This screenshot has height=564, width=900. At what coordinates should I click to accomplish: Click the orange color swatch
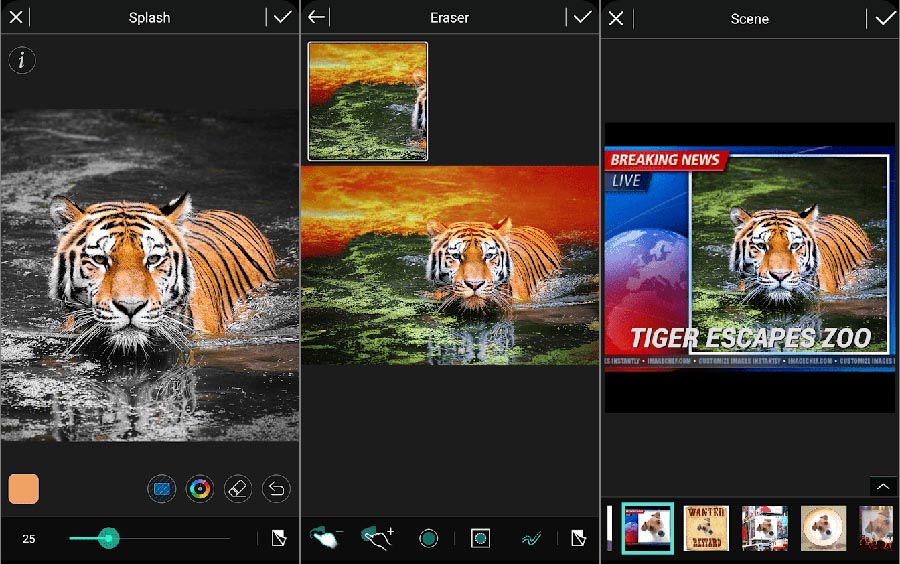[x=24, y=489]
